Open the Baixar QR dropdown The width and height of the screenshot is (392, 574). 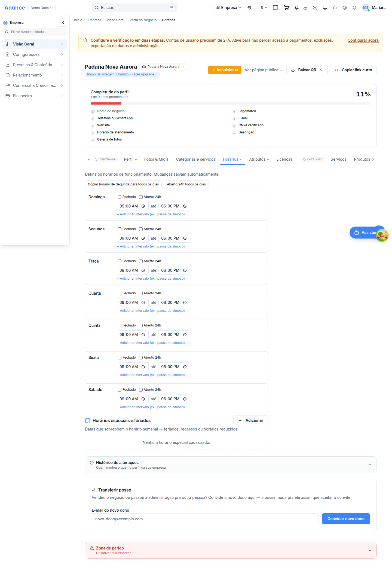pos(307,70)
